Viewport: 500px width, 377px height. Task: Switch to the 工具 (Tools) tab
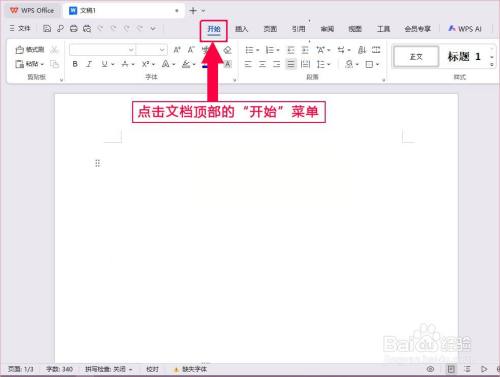coord(383,29)
